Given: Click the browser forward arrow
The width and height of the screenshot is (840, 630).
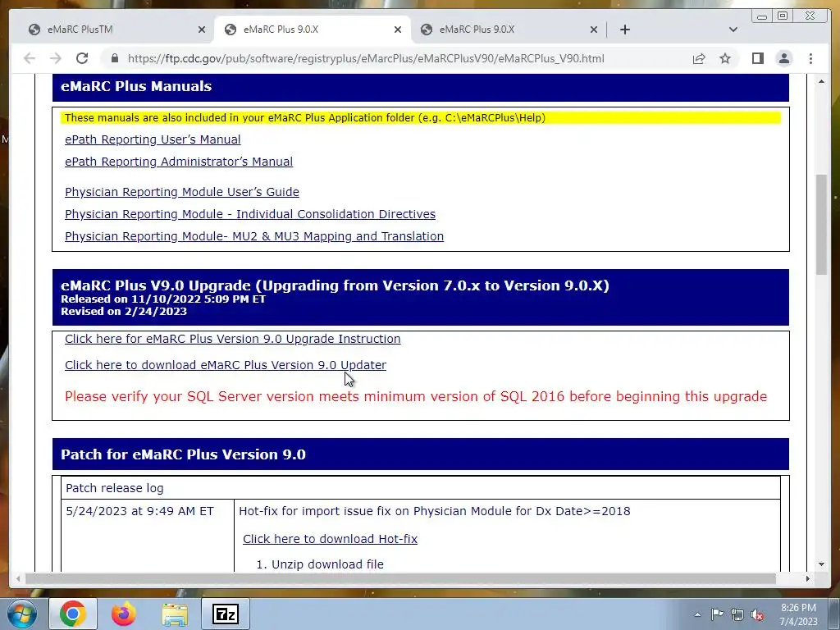Looking at the screenshot, I should pyautogui.click(x=56, y=58).
